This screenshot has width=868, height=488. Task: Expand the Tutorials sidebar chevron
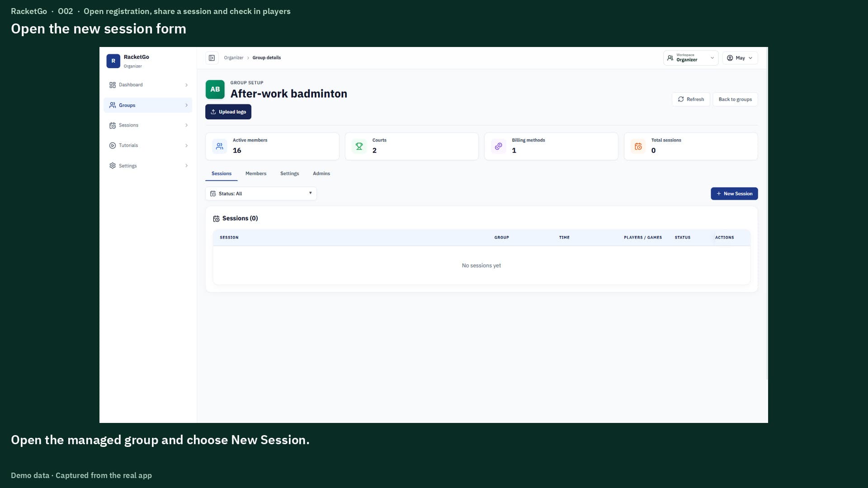[x=186, y=145]
